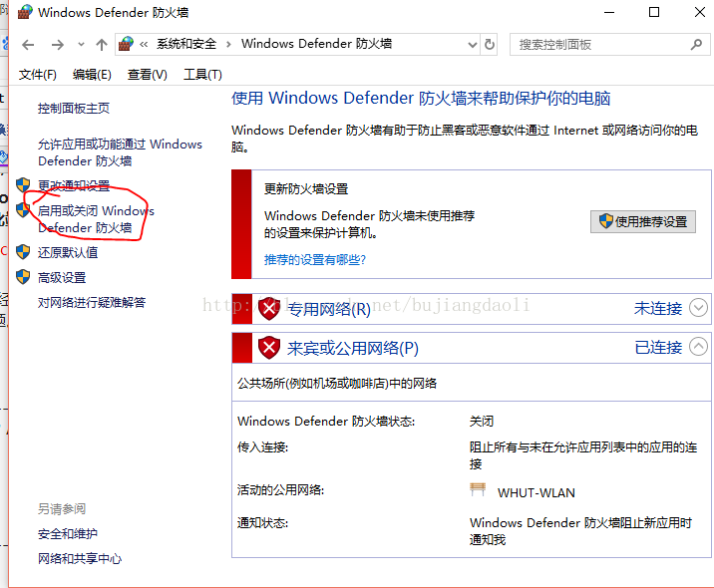Click 使用推荐设置 button
The height and width of the screenshot is (588, 714).
click(x=643, y=221)
